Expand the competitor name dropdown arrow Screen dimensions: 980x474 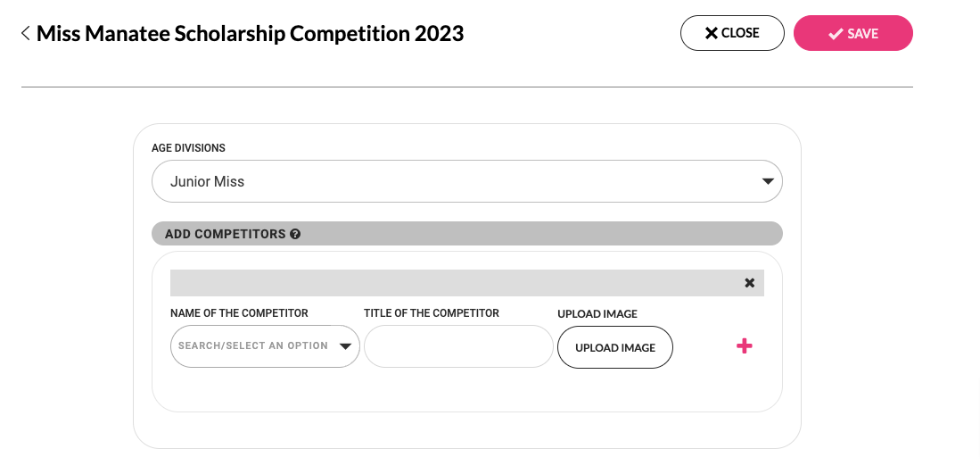click(346, 346)
